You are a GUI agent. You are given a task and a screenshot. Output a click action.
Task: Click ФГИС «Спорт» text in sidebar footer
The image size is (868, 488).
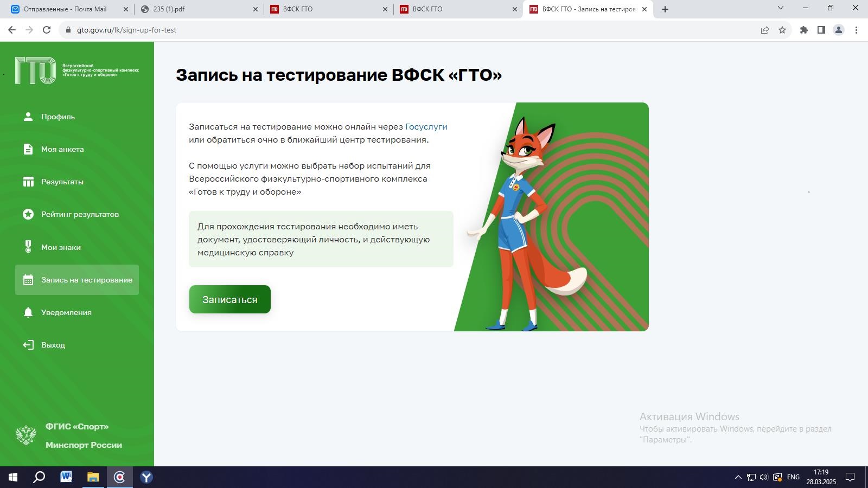tap(77, 427)
